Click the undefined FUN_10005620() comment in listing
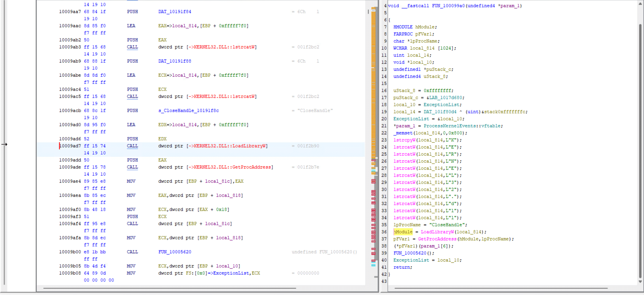The image size is (644, 295). (x=324, y=252)
